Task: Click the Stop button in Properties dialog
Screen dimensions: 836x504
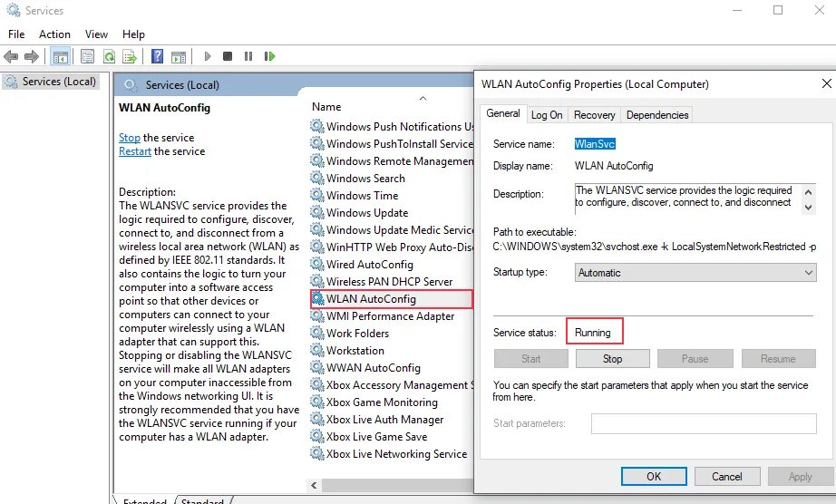Action: (x=613, y=359)
